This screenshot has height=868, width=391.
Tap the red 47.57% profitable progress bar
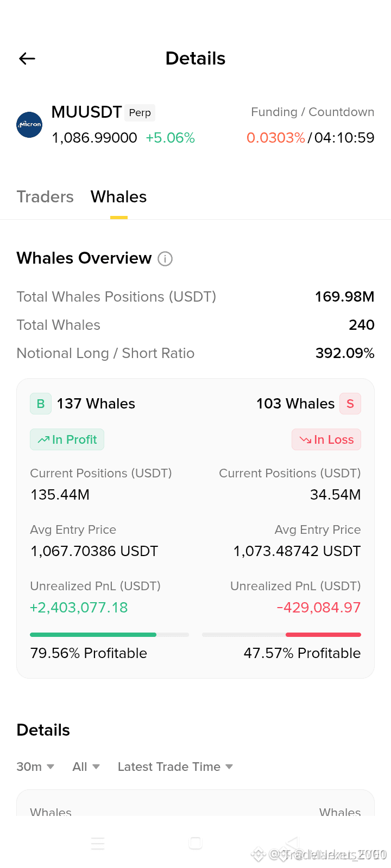pyautogui.click(x=281, y=635)
